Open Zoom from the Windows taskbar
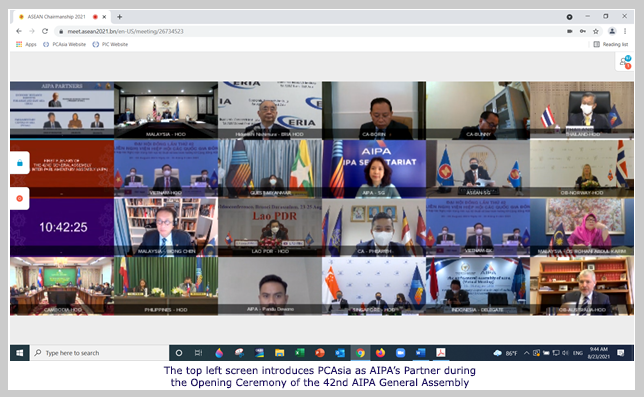644x397 pixels. coord(400,353)
